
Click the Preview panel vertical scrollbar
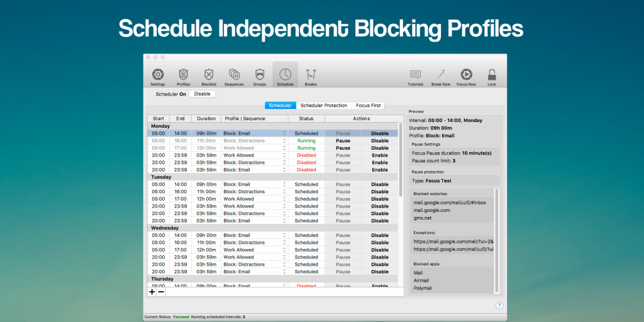pos(497,240)
